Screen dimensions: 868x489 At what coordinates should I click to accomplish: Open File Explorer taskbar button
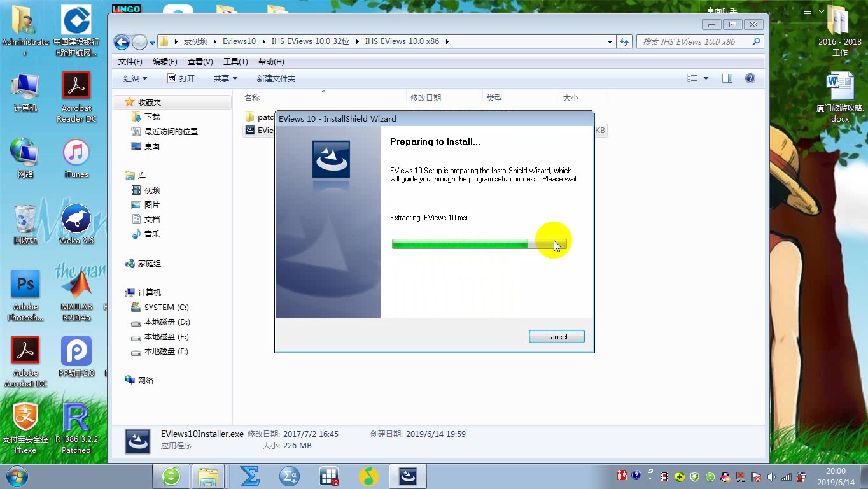[x=208, y=476]
